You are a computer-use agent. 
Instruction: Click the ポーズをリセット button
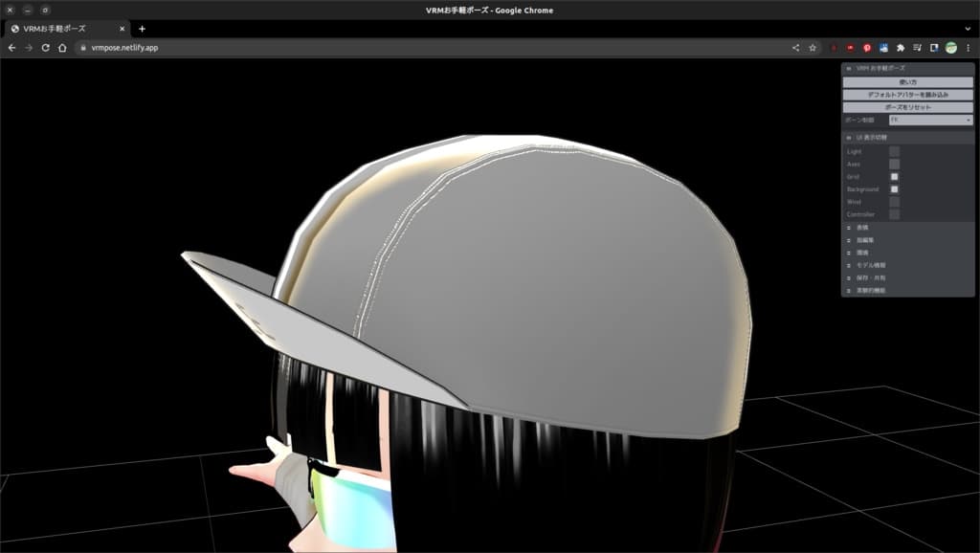click(907, 107)
